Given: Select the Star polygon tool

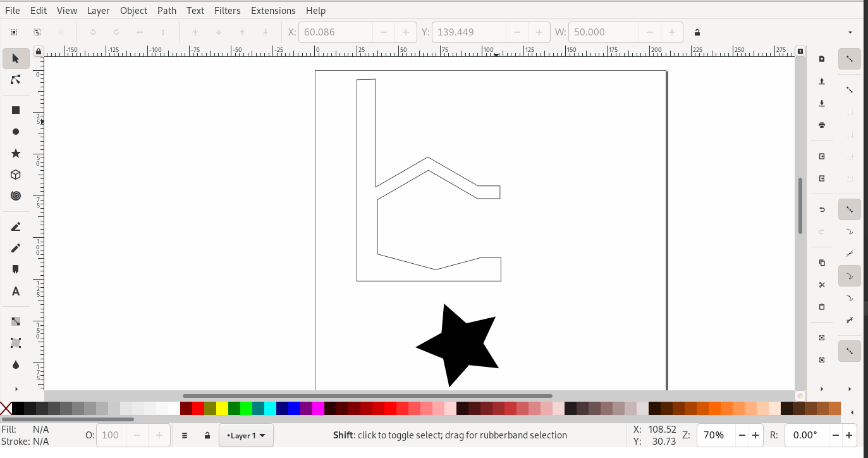Looking at the screenshot, I should tap(16, 153).
